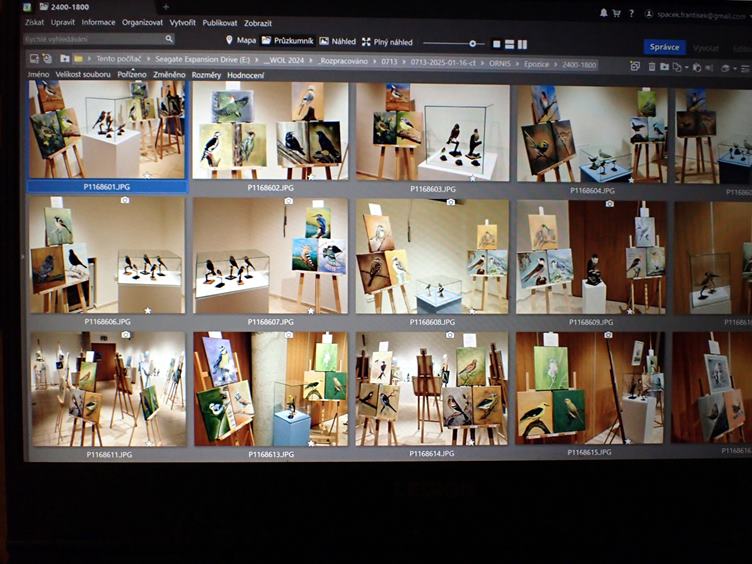Screen dimensions: 752x564
Task: Click the camera icon above P1168608.JPG
Action: 450,202
